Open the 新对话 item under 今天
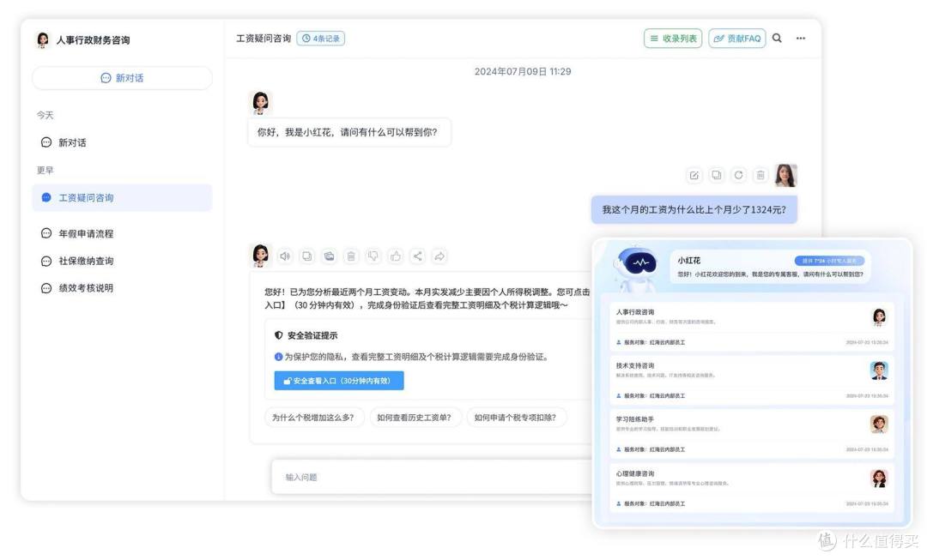The width and height of the screenshot is (927, 560). point(123,142)
